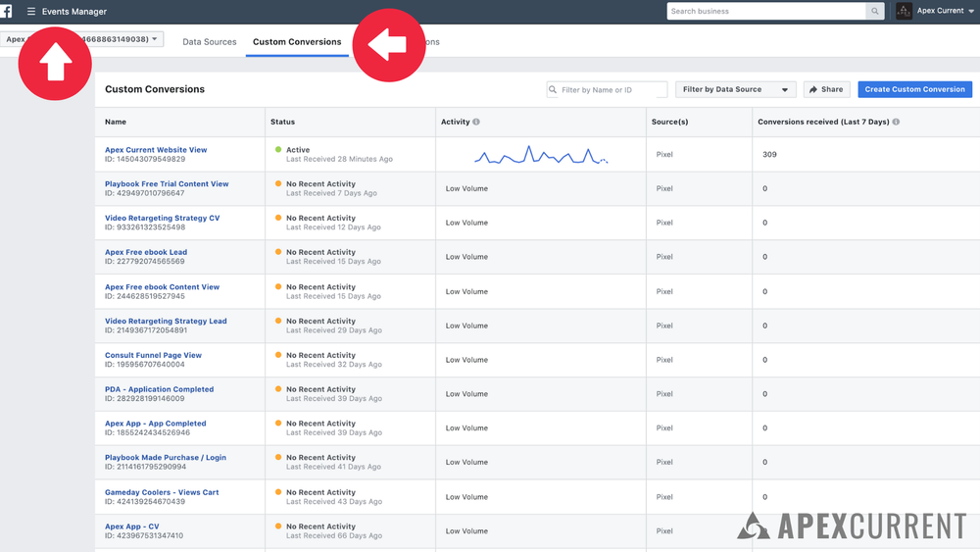This screenshot has height=552, width=980.
Task: Focus the Filter by Name or ID field
Action: pyautogui.click(x=607, y=90)
